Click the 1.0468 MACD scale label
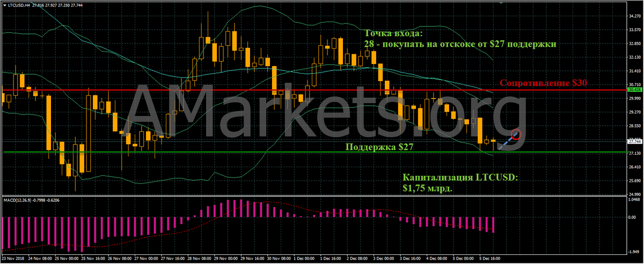 tap(634, 199)
